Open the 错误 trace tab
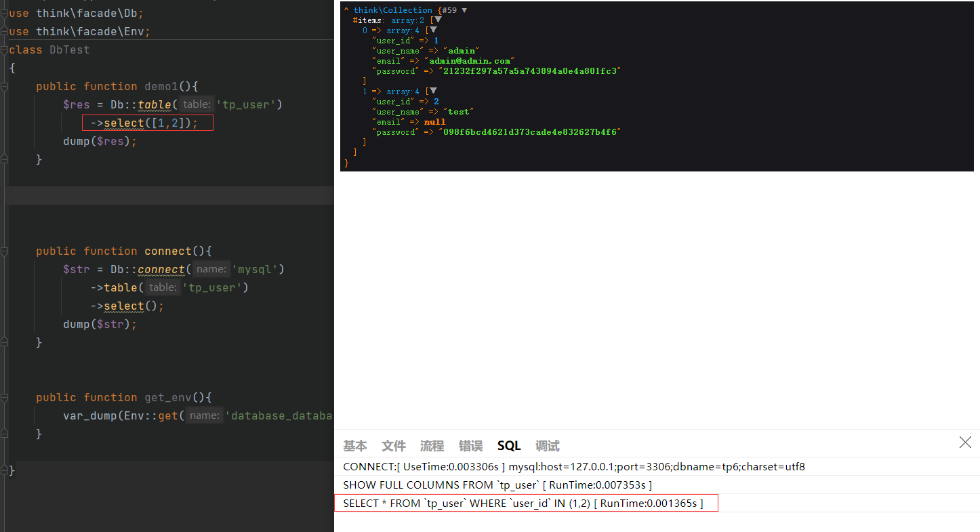Viewport: 980px width, 532px height. tap(470, 446)
